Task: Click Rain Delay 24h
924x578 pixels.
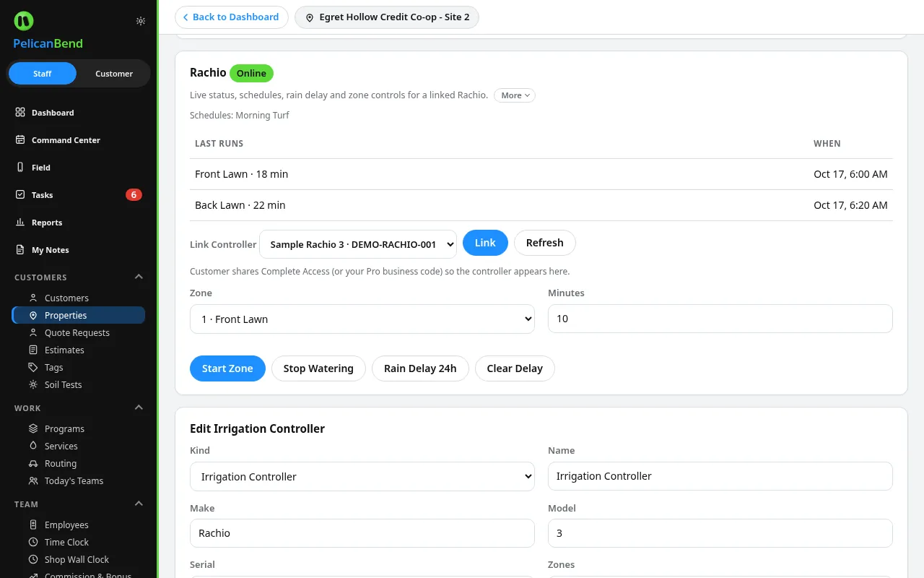Action: (420, 368)
